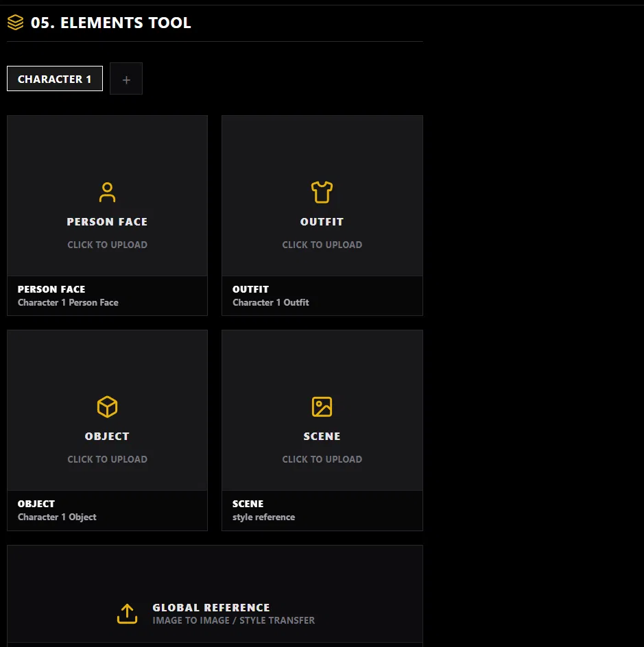Click the '05. ELEMENTS TOOL' heading
The height and width of the screenshot is (647, 644).
(110, 23)
